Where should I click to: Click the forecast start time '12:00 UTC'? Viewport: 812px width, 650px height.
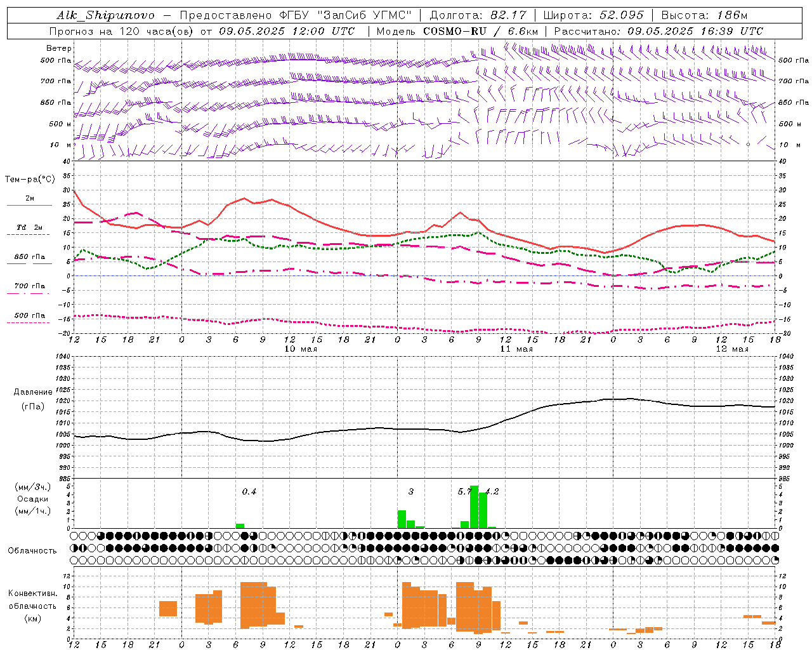pyautogui.click(x=324, y=31)
